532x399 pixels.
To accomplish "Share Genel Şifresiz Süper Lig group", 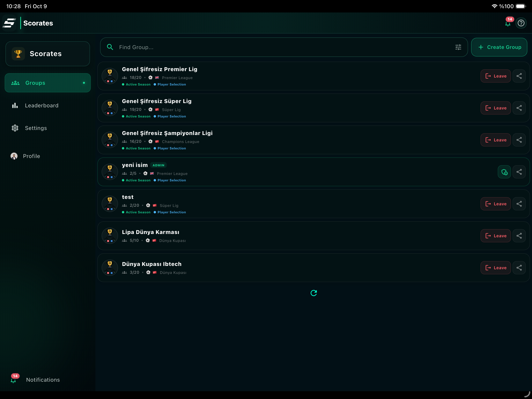I will [x=519, y=108].
